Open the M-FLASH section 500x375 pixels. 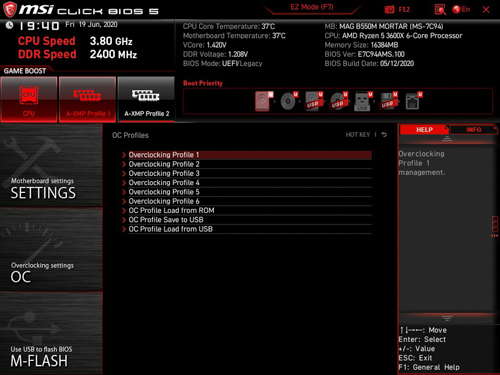pyautogui.click(x=51, y=333)
